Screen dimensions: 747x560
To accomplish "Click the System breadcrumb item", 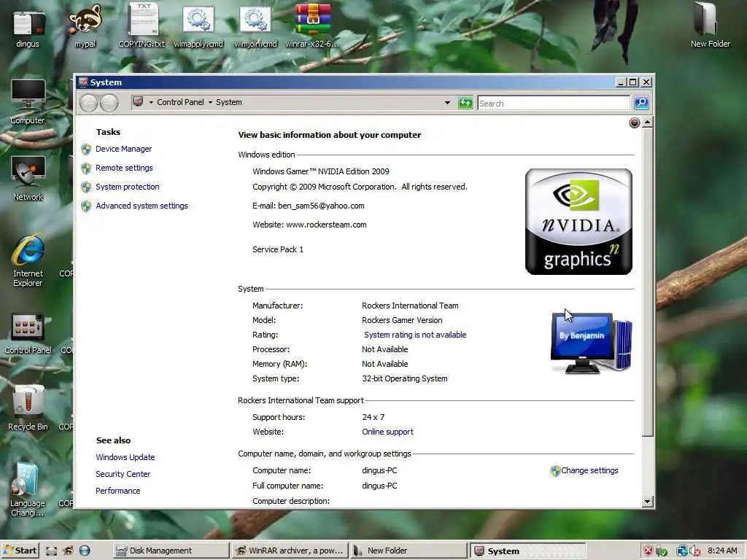I will [228, 102].
